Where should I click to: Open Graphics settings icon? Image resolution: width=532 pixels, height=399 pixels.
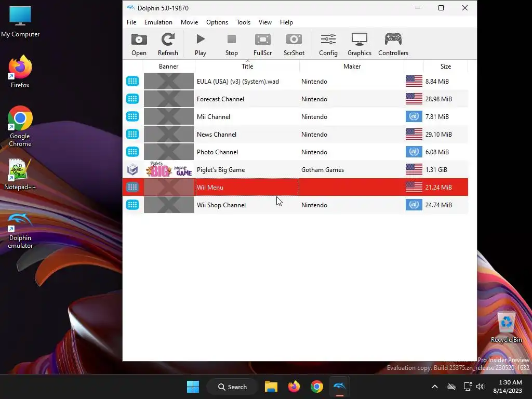point(360,44)
